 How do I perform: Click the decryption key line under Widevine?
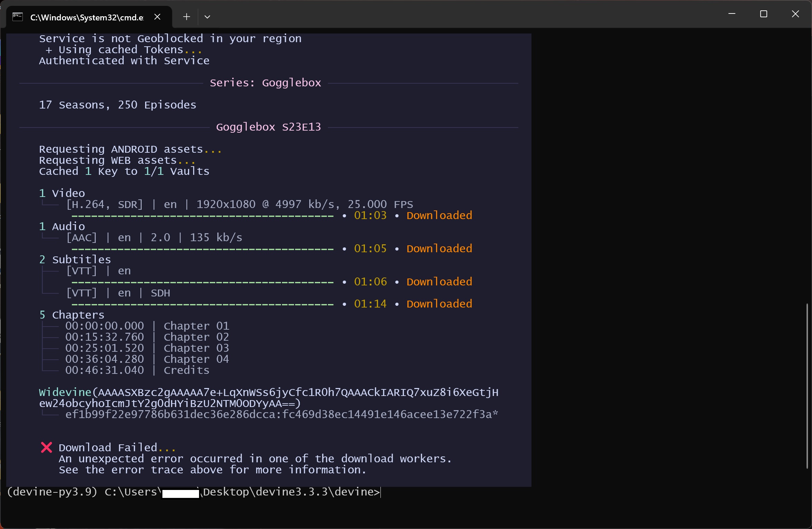281,414
